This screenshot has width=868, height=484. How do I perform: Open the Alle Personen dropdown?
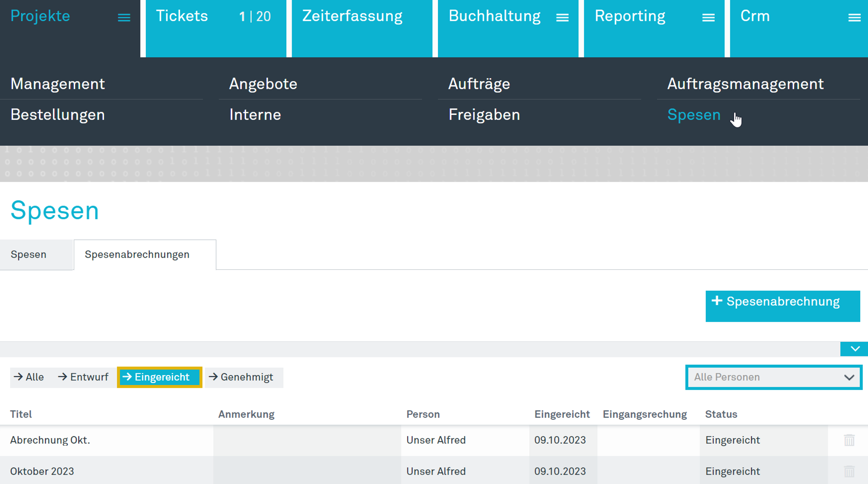click(773, 377)
